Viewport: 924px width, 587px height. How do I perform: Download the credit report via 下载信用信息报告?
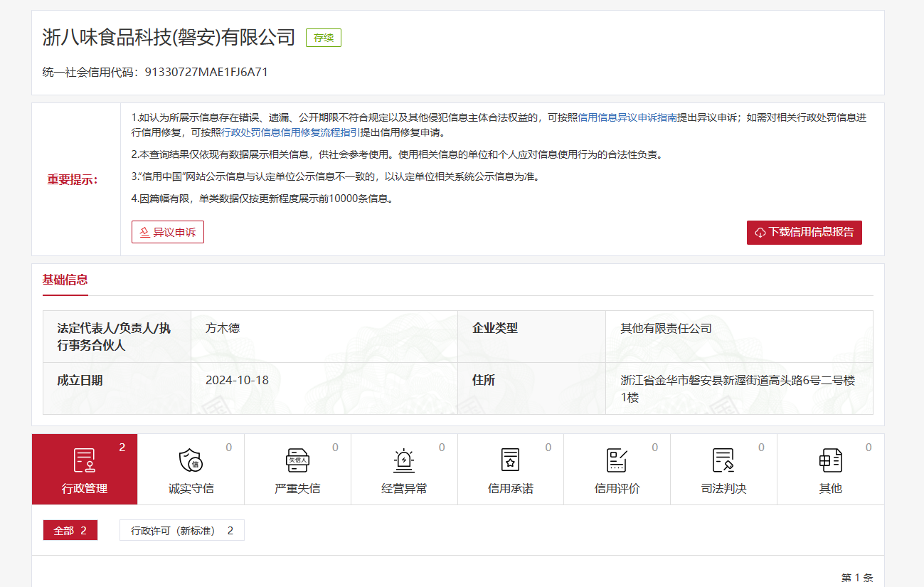pos(804,232)
